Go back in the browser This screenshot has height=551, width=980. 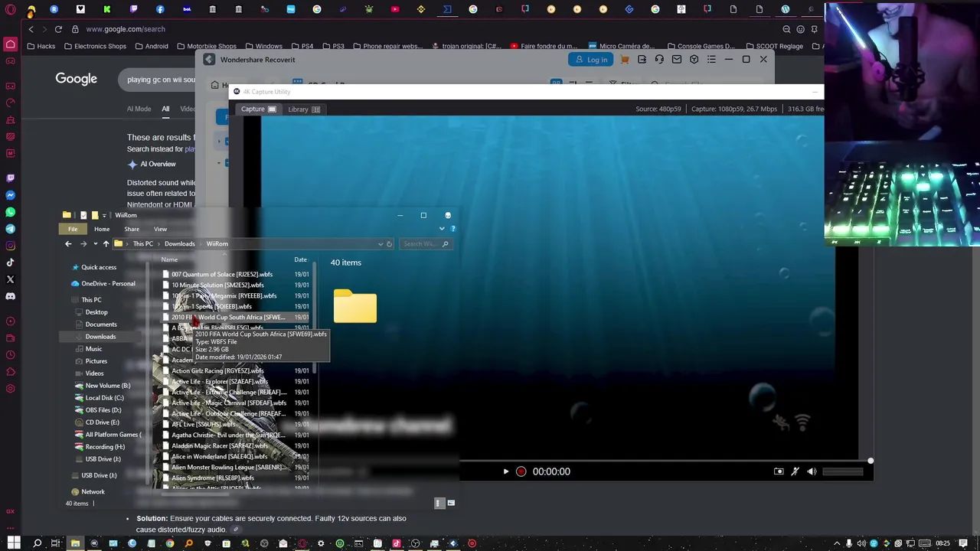click(x=31, y=29)
